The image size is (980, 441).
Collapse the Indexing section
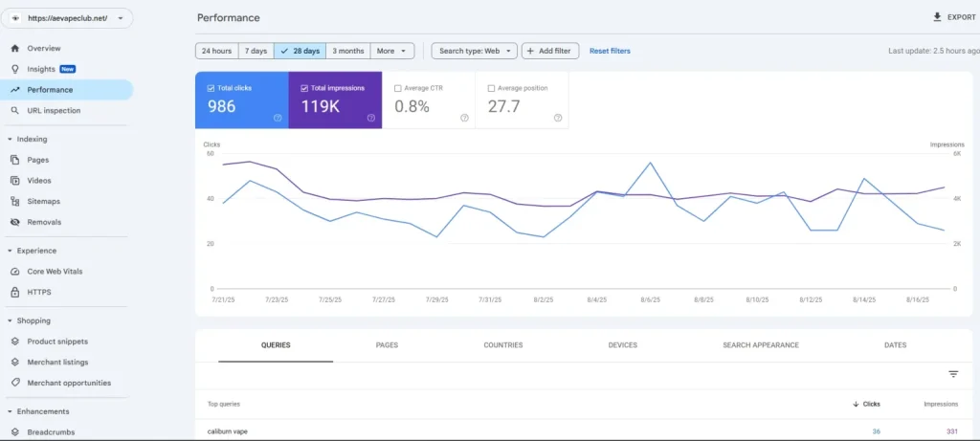click(10, 140)
